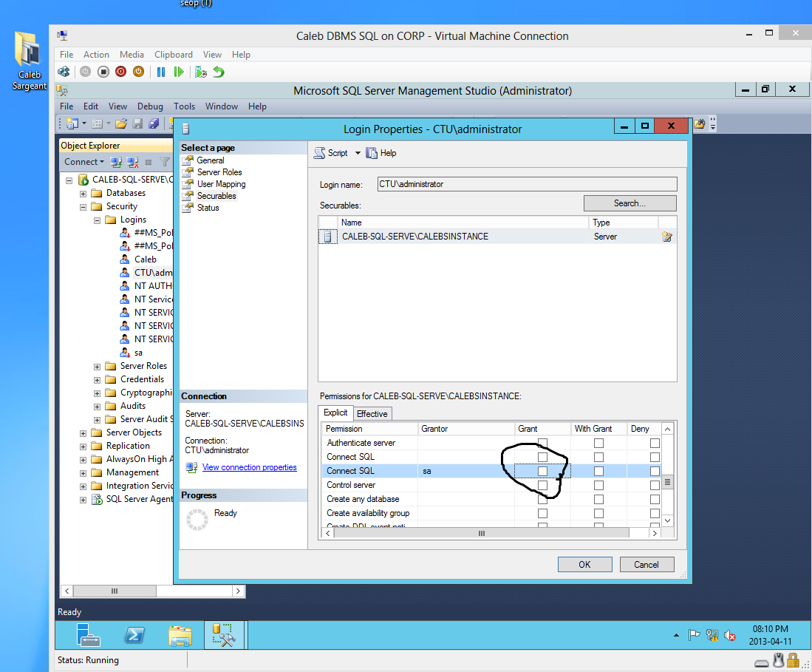Viewport: 812px width, 672px height.
Task: Click the permissions grid horizontal scrollbar thumb
Action: tap(481, 533)
